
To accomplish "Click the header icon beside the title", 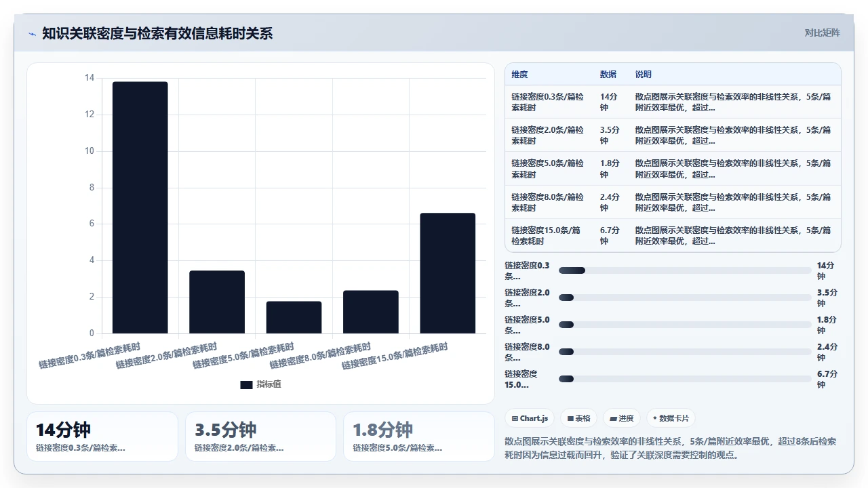I will click(32, 33).
